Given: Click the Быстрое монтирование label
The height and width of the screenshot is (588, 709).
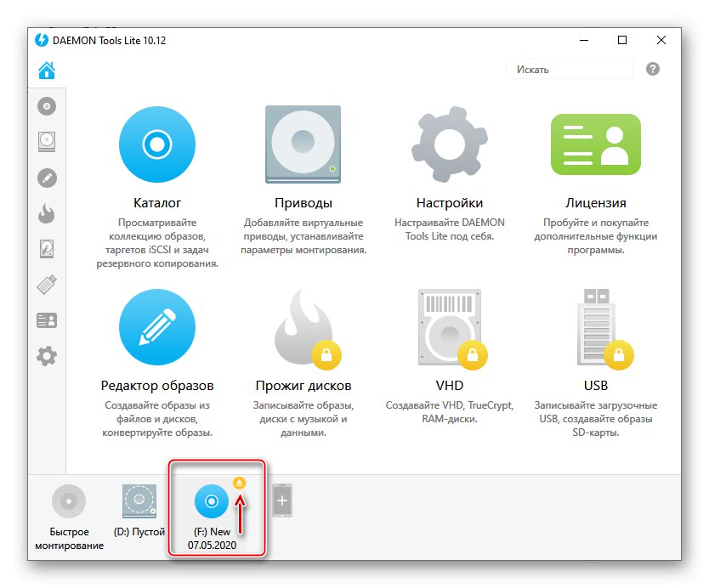Looking at the screenshot, I should point(69,539).
